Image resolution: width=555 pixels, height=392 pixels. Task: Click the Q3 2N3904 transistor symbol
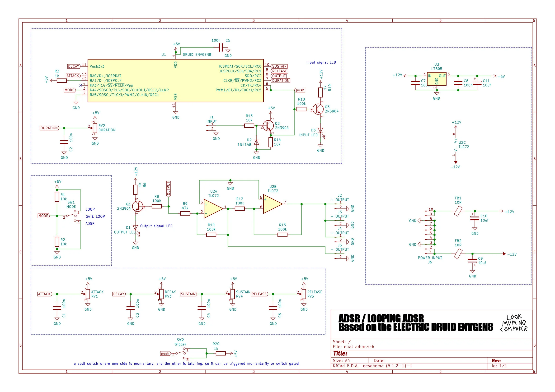coord(318,109)
